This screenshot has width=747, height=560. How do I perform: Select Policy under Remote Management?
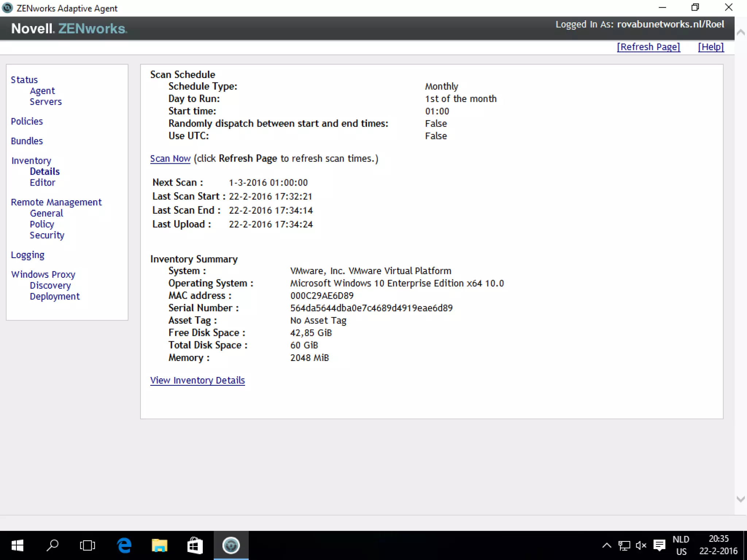[x=42, y=224]
